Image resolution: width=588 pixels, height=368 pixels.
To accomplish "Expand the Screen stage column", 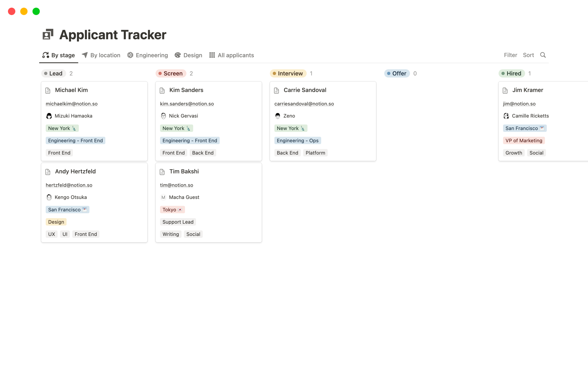I will [173, 73].
